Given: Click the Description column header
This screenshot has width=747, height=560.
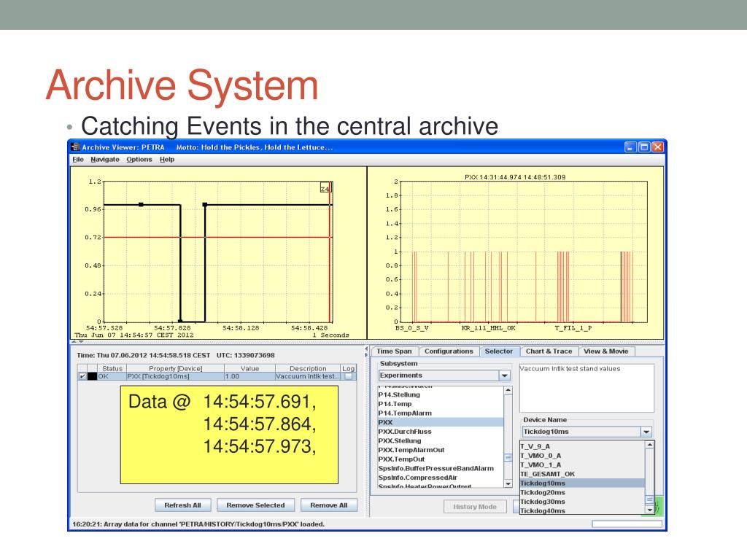Looking at the screenshot, I should coord(308,368).
